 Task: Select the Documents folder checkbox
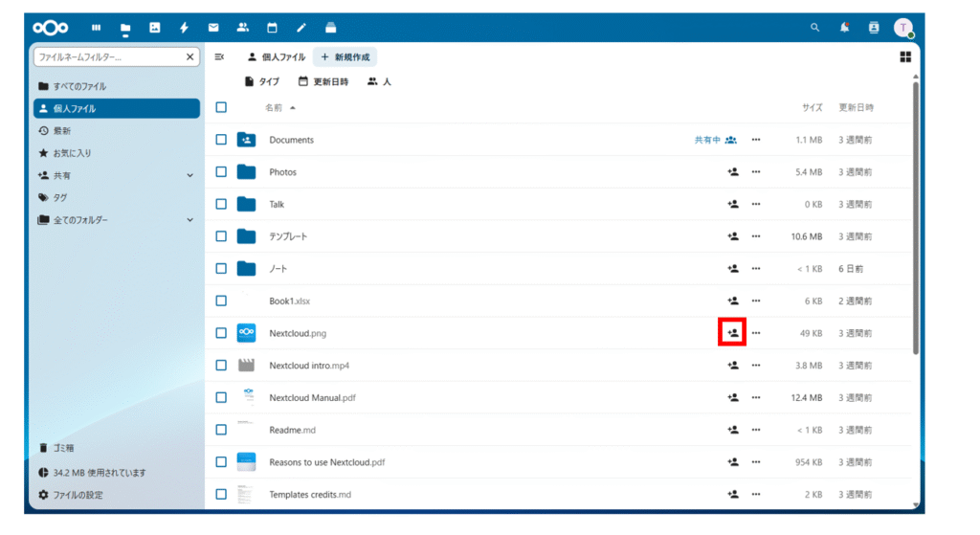click(x=221, y=140)
